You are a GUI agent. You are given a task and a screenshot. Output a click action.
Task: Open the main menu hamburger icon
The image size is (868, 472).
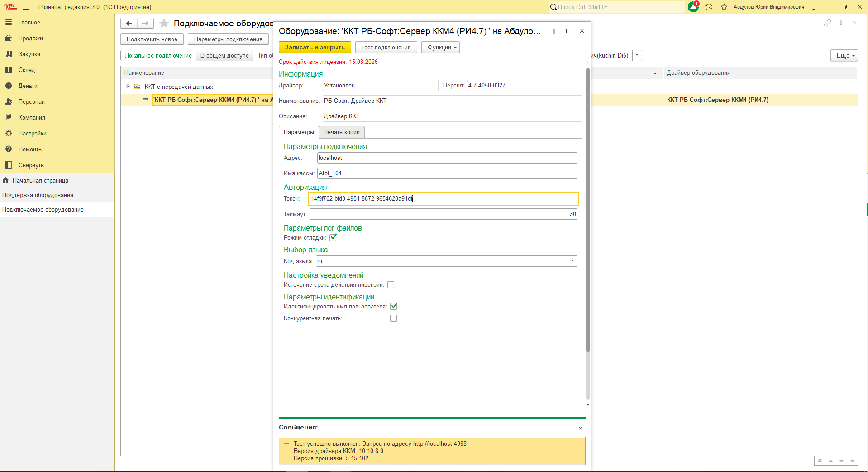click(x=26, y=7)
